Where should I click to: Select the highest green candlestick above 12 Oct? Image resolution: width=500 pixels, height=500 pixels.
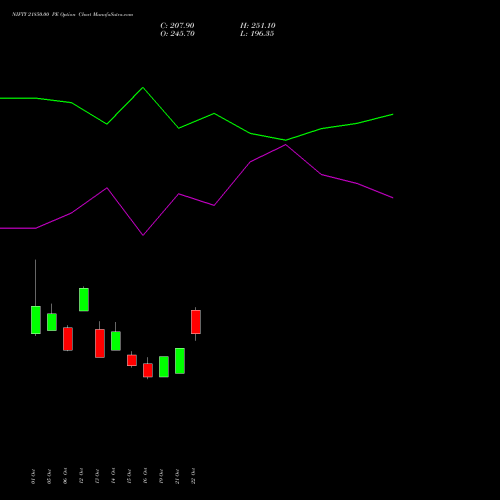[84, 299]
